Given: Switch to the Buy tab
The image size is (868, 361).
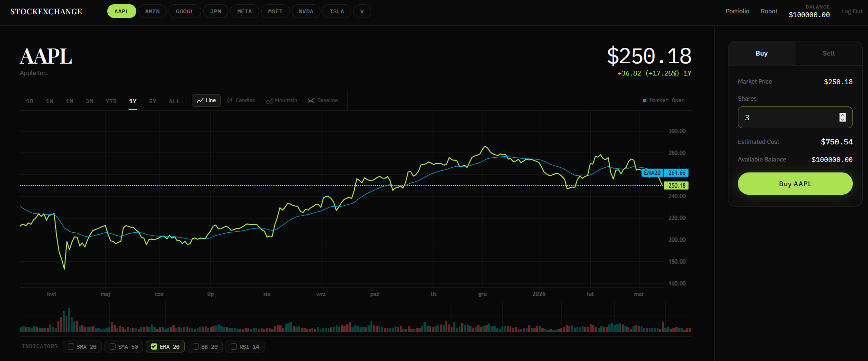Looking at the screenshot, I should click(x=762, y=53).
